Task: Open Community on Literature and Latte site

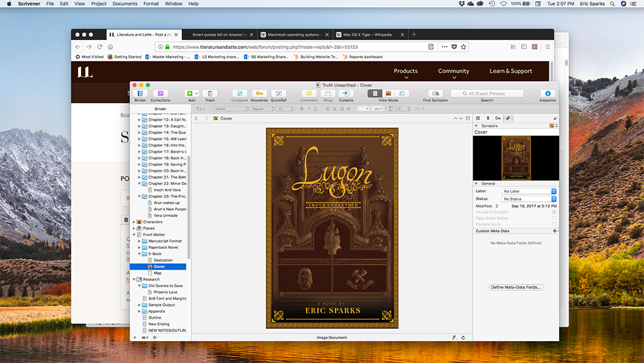Action: point(453,71)
